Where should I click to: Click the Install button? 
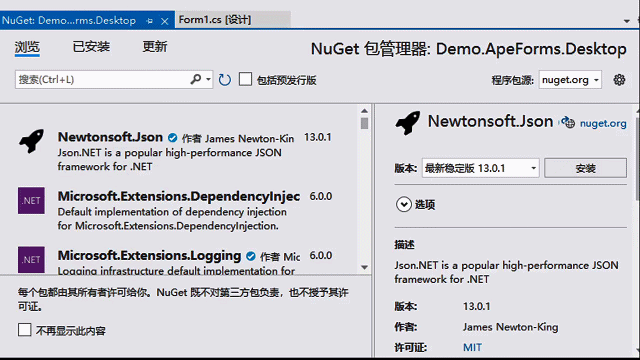[585, 168]
